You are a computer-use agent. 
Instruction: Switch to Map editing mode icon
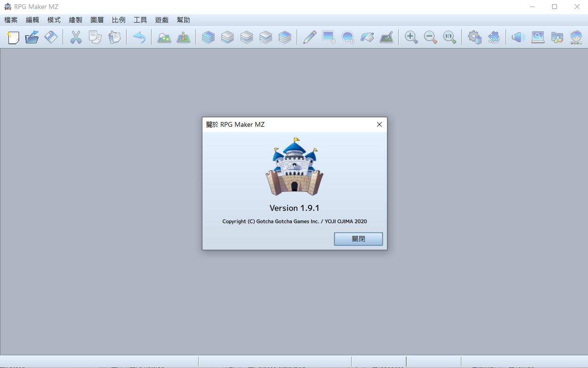click(x=164, y=37)
